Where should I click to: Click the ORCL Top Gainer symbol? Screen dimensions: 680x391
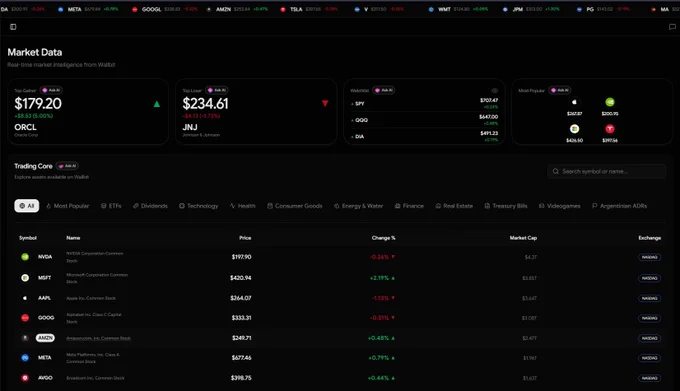(x=26, y=127)
